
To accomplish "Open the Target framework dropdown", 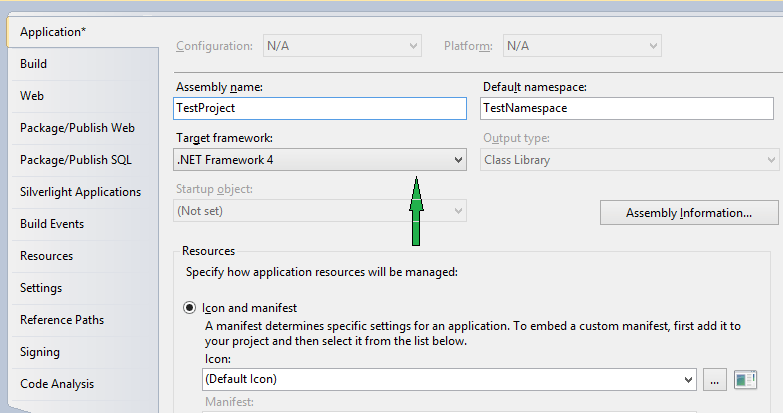I will (x=320, y=160).
